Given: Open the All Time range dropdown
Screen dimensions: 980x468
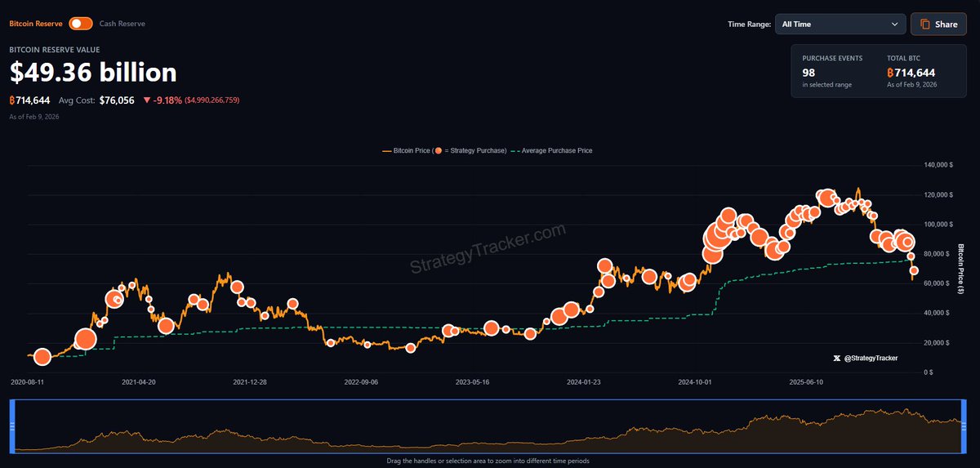Looking at the screenshot, I should (840, 25).
